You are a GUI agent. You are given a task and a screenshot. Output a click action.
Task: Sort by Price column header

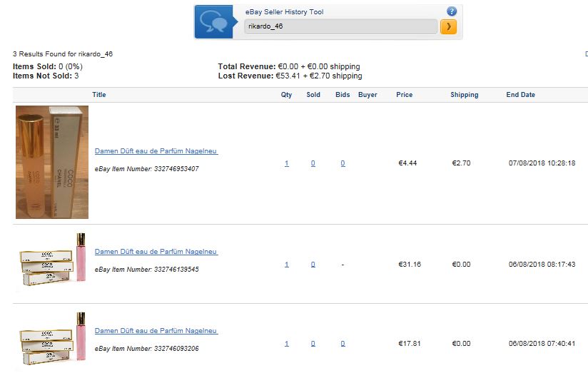(x=404, y=94)
